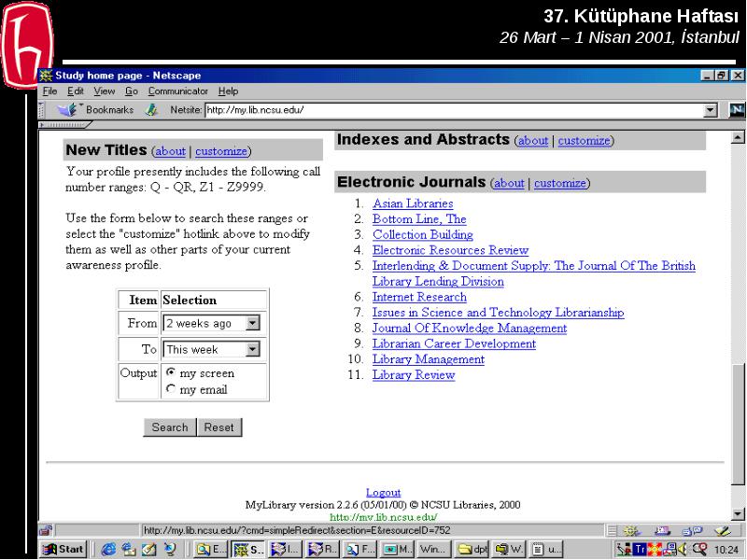Open Bottom Line, The journal link
This screenshot has width=747, height=560.
[x=419, y=219]
